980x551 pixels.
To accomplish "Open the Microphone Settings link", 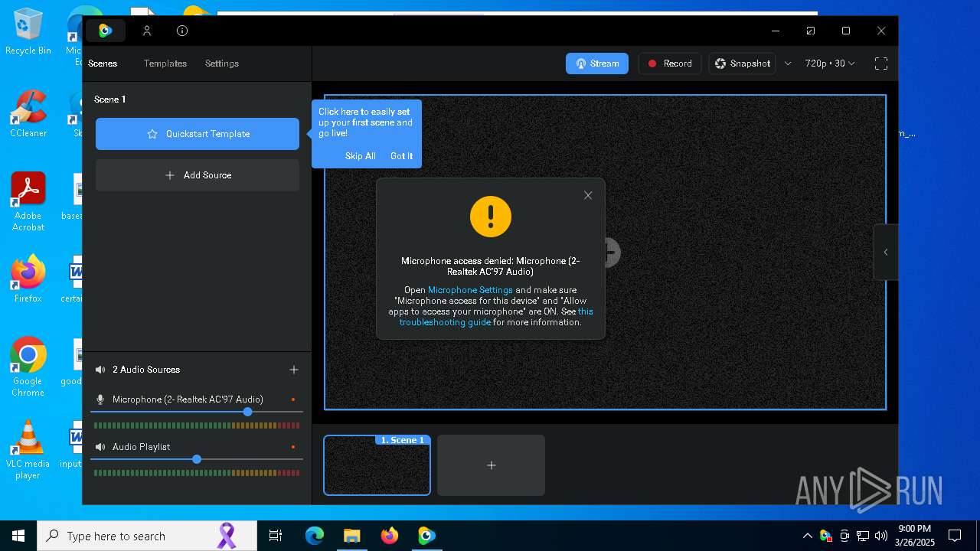I will pyautogui.click(x=470, y=290).
